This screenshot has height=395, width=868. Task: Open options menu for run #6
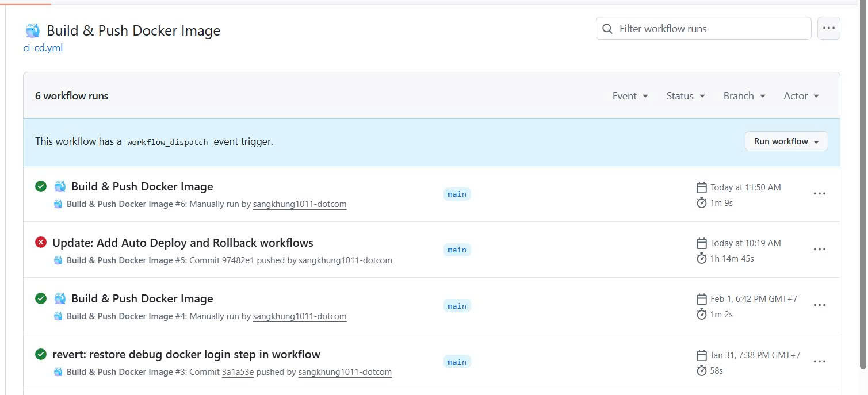pyautogui.click(x=819, y=194)
